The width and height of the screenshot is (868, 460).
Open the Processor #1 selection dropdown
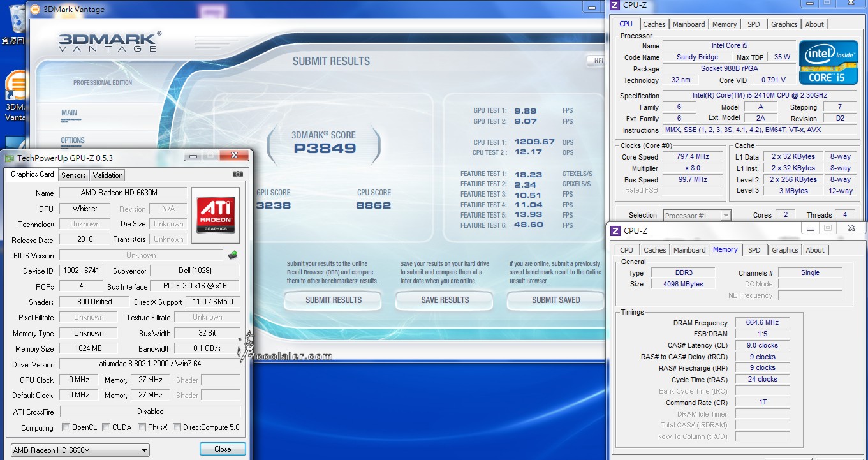[697, 216]
